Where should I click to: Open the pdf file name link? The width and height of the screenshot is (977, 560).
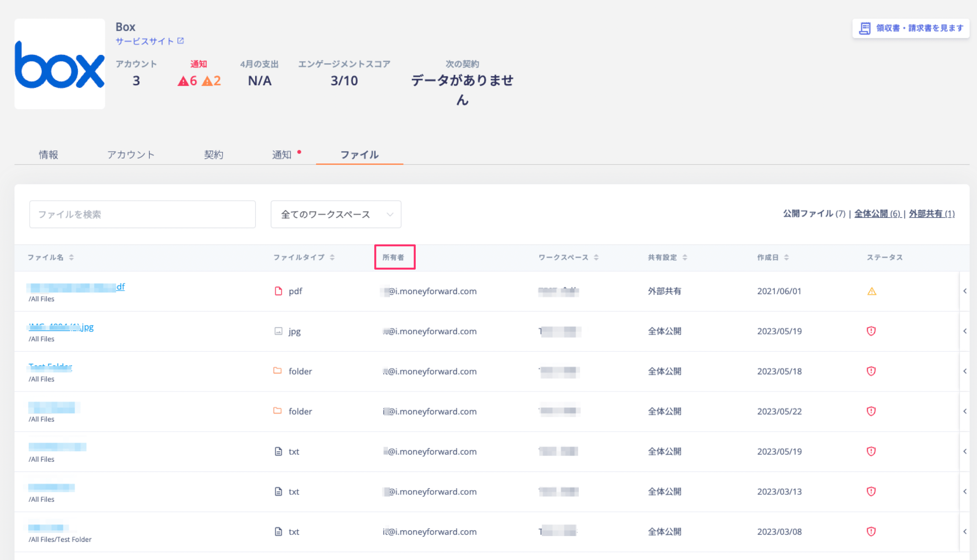pos(77,287)
